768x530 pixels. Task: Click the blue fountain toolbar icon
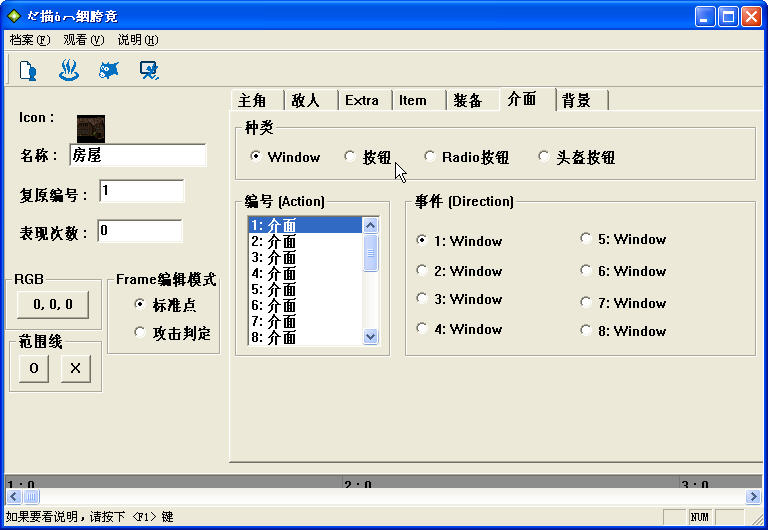pos(69,71)
